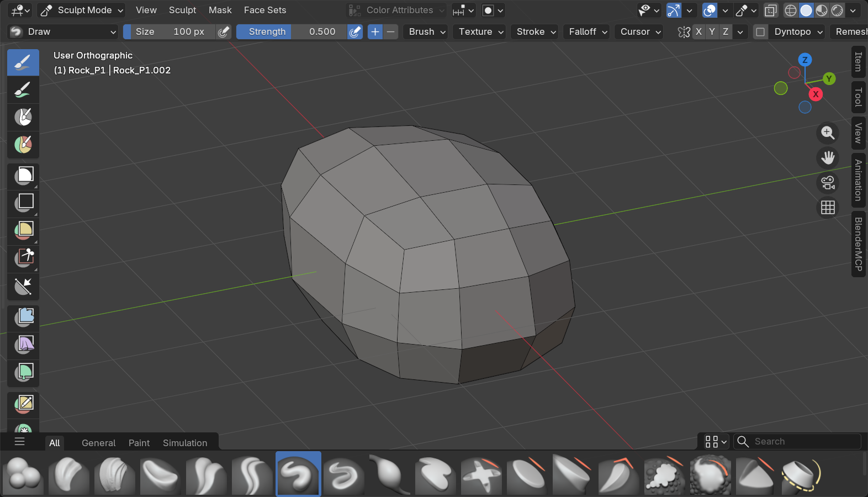Click the red X axis on the gizmo

tap(816, 94)
